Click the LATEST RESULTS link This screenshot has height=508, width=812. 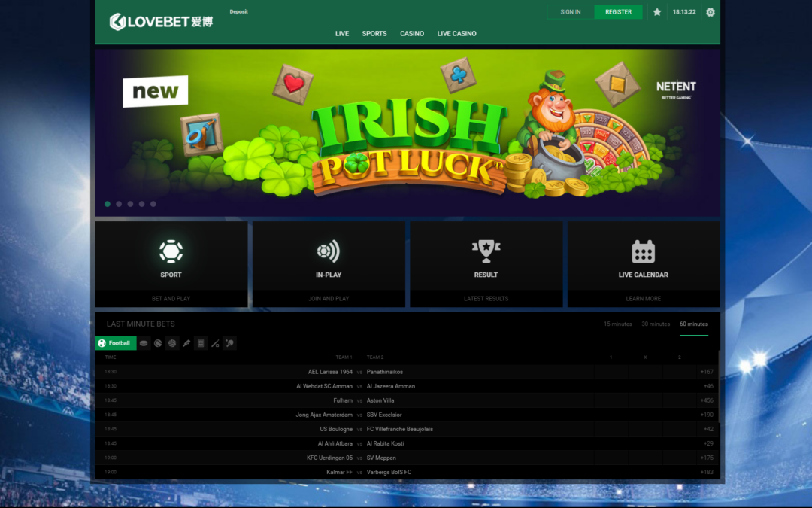(486, 299)
